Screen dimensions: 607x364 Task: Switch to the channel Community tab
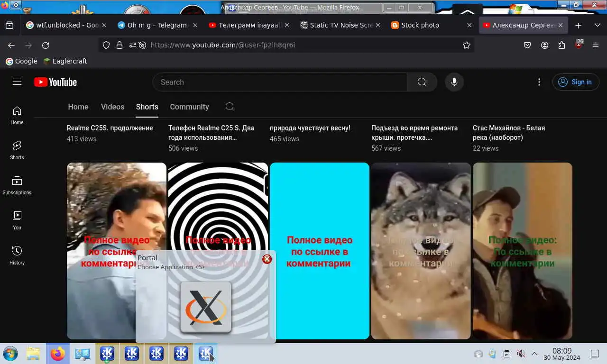(x=189, y=107)
